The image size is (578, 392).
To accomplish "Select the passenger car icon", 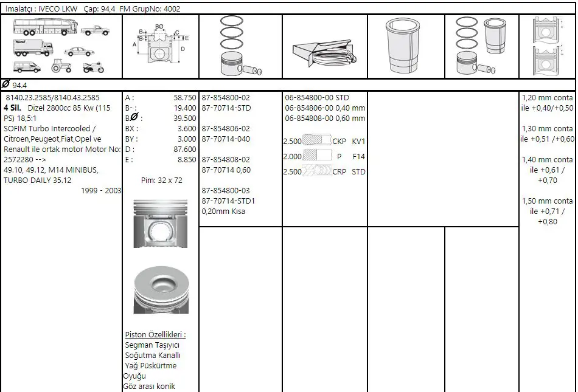I will tap(78, 52).
